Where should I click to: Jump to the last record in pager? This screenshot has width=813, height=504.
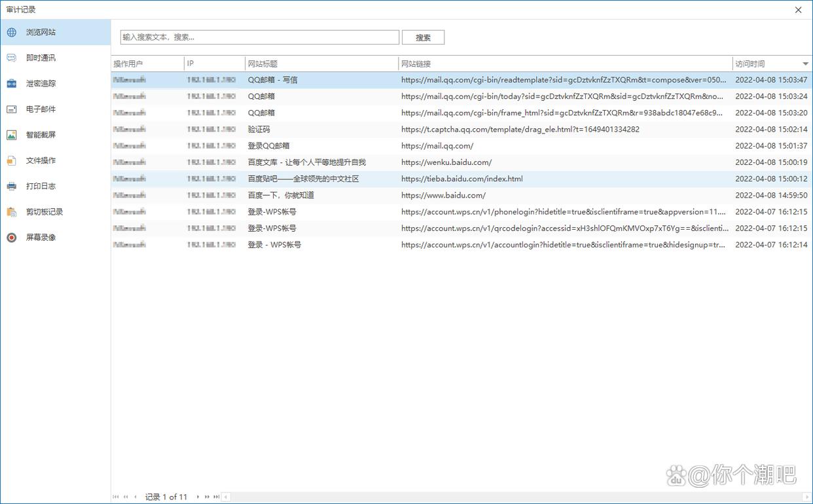tap(216, 497)
